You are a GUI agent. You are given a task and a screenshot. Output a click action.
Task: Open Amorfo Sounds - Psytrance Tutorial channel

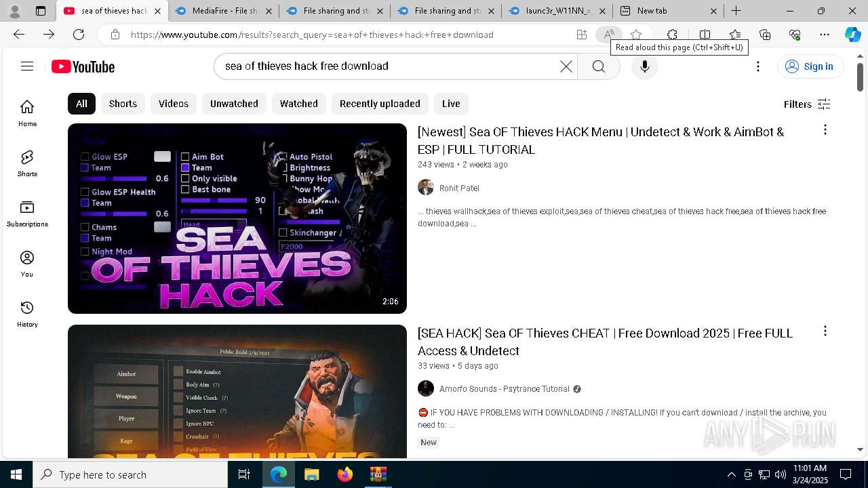(x=505, y=389)
